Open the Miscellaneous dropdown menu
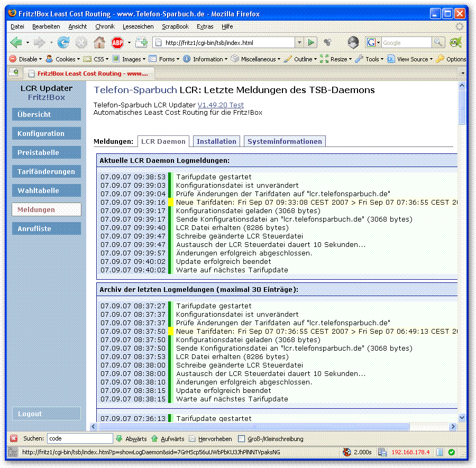Image resolution: width=476 pixels, height=468 pixels. [x=255, y=59]
